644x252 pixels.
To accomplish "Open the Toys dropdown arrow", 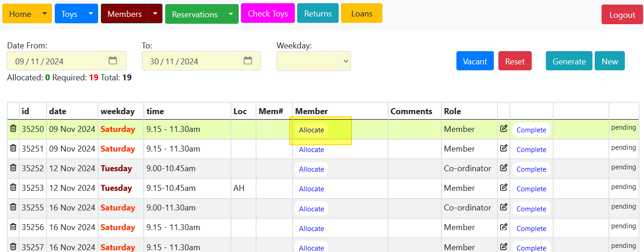I will click(x=91, y=14).
